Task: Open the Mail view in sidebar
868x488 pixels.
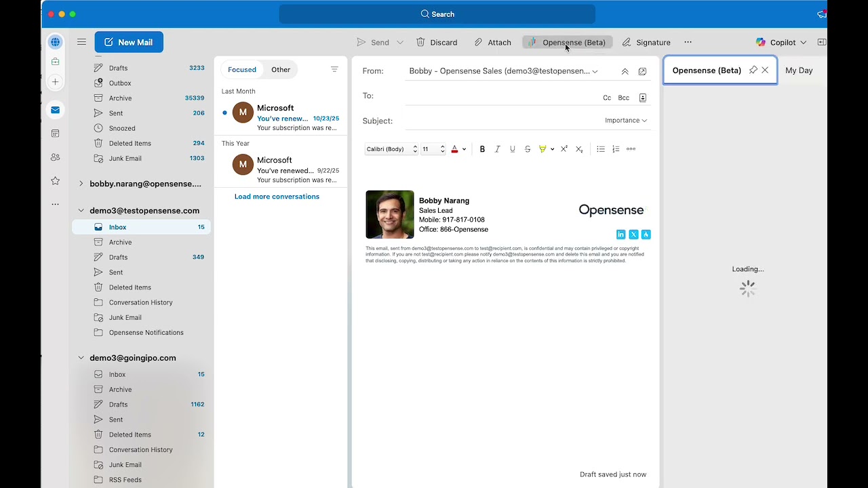Action: click(x=56, y=110)
